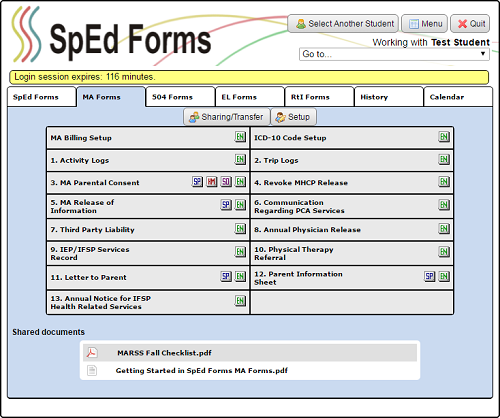Open EN icon for Activity Logs
This screenshot has width=500, height=418.
coord(240,160)
